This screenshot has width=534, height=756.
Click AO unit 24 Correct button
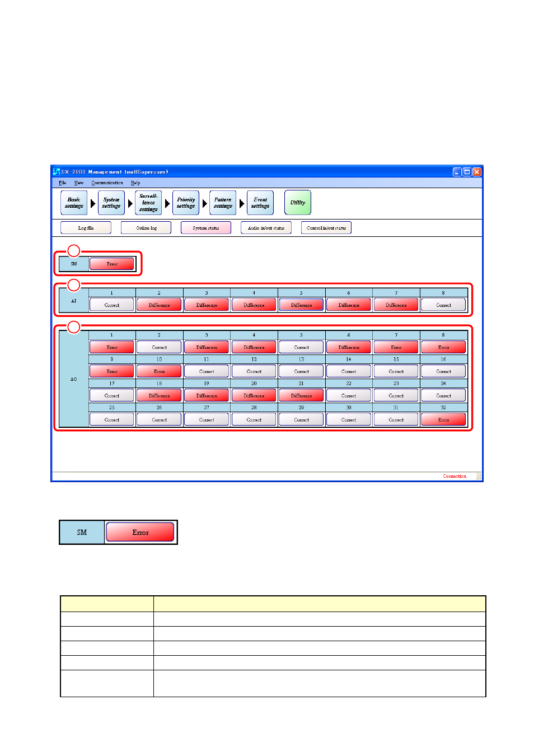click(x=443, y=395)
